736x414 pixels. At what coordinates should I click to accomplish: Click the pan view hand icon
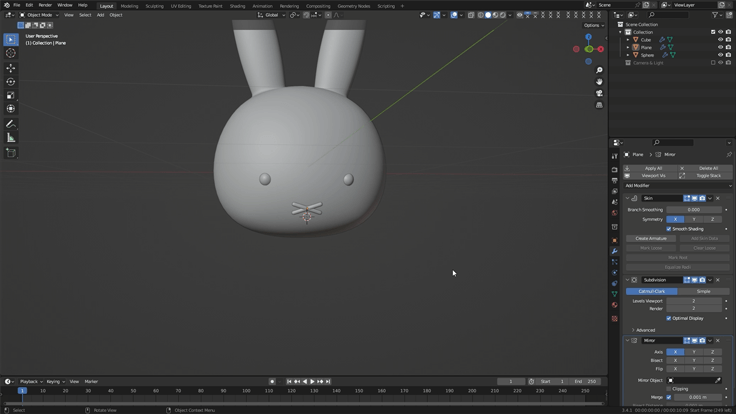point(599,82)
